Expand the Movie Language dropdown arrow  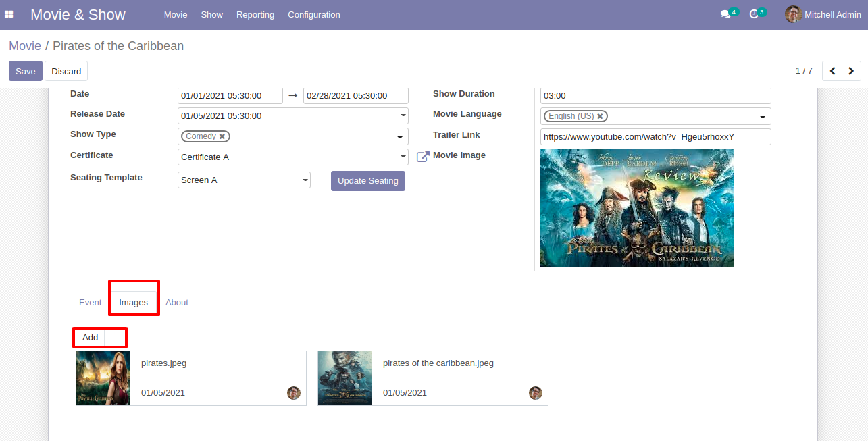click(x=763, y=117)
